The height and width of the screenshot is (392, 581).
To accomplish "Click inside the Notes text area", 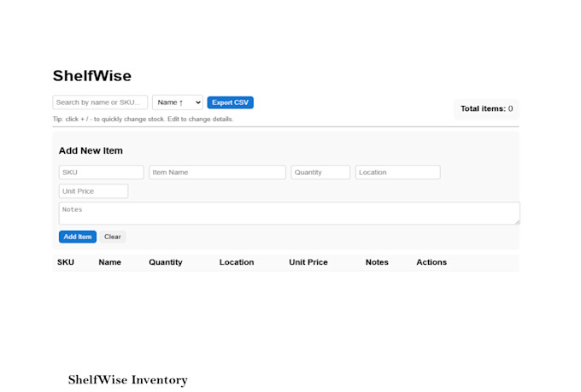I will tap(290, 214).
